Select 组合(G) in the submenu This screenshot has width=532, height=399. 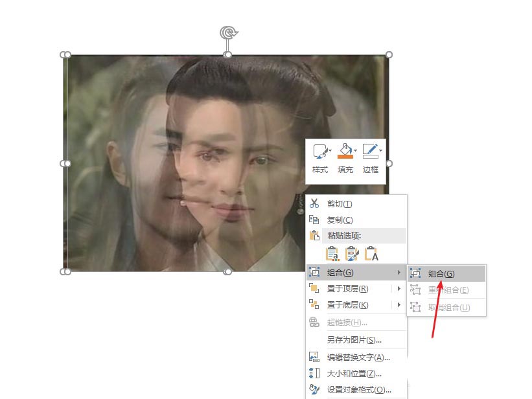point(446,273)
